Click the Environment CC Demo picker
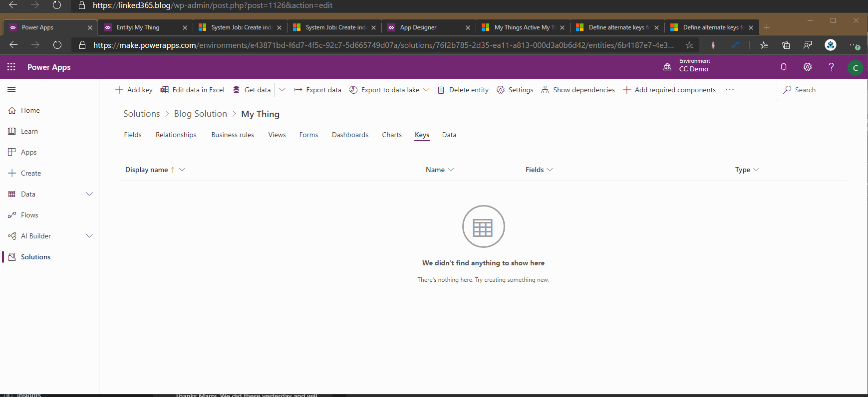Screen dimensions: 868x397 [687, 65]
